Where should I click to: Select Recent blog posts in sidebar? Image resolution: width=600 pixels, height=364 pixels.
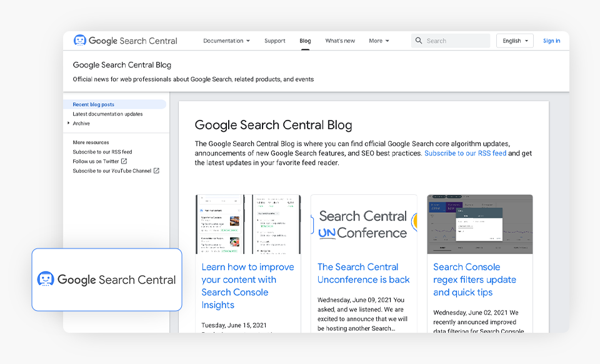[x=94, y=104]
